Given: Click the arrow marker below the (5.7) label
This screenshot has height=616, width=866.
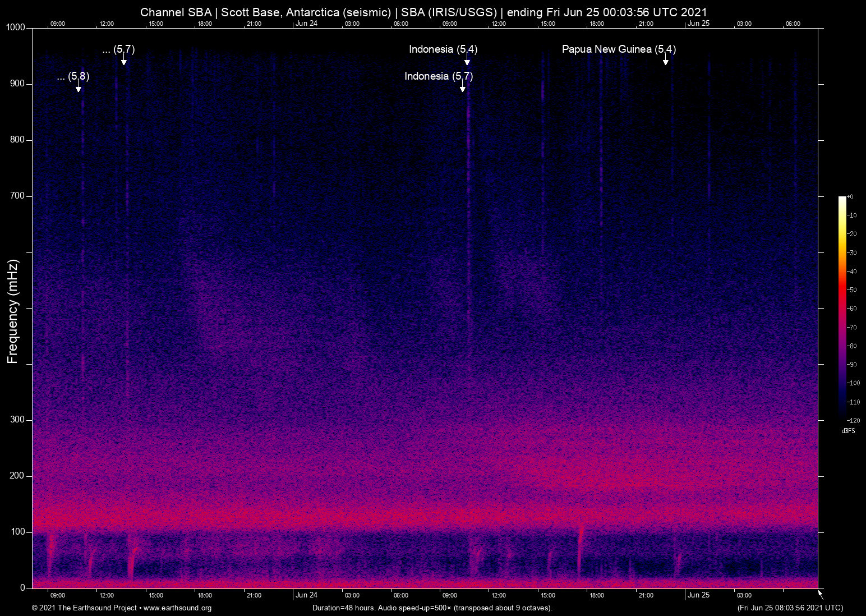Looking at the screenshot, I should pos(124,60).
